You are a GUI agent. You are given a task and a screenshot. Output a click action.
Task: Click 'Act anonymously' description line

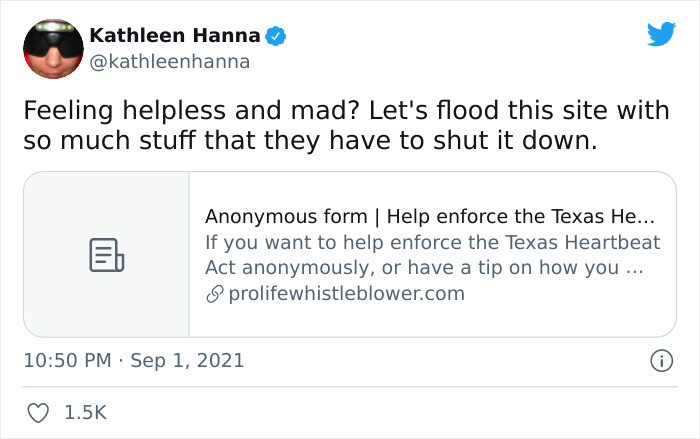click(x=424, y=268)
